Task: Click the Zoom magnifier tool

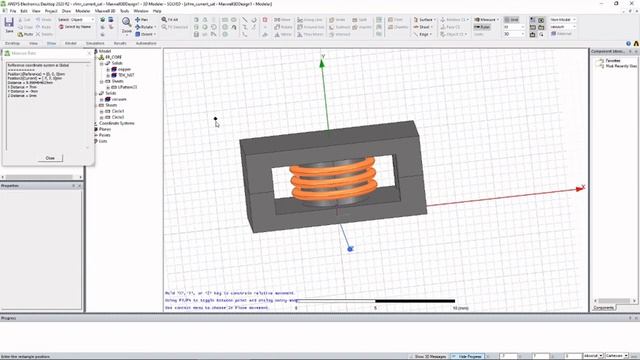Action: (127, 24)
